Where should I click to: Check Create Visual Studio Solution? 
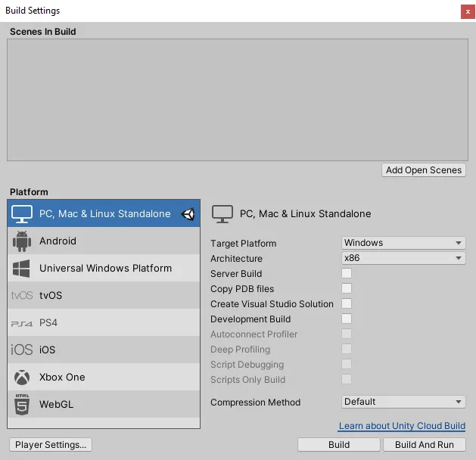pyautogui.click(x=347, y=303)
